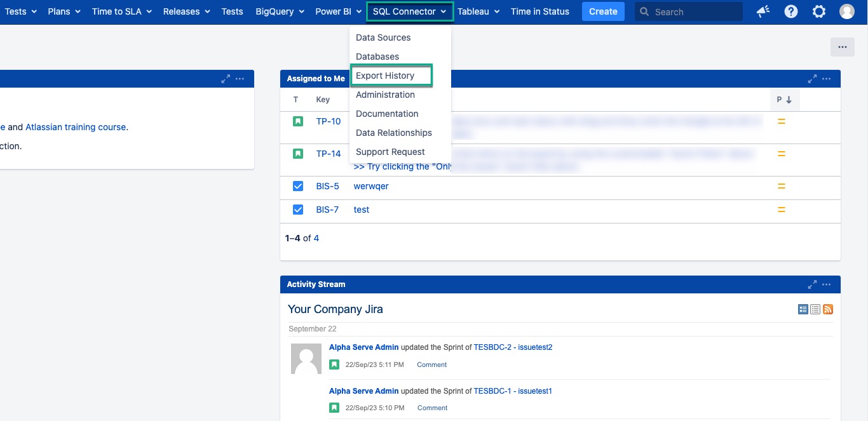Image resolution: width=868 pixels, height=421 pixels.
Task: Click the task type icon for BIS-5
Action: 298,186
